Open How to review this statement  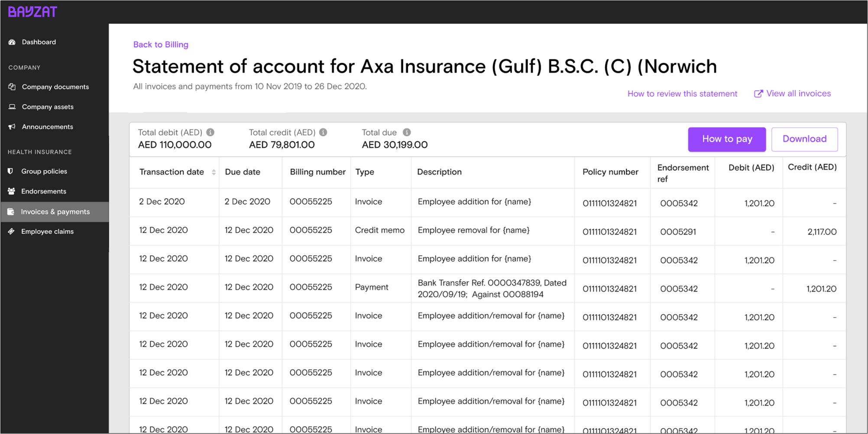[x=682, y=93]
